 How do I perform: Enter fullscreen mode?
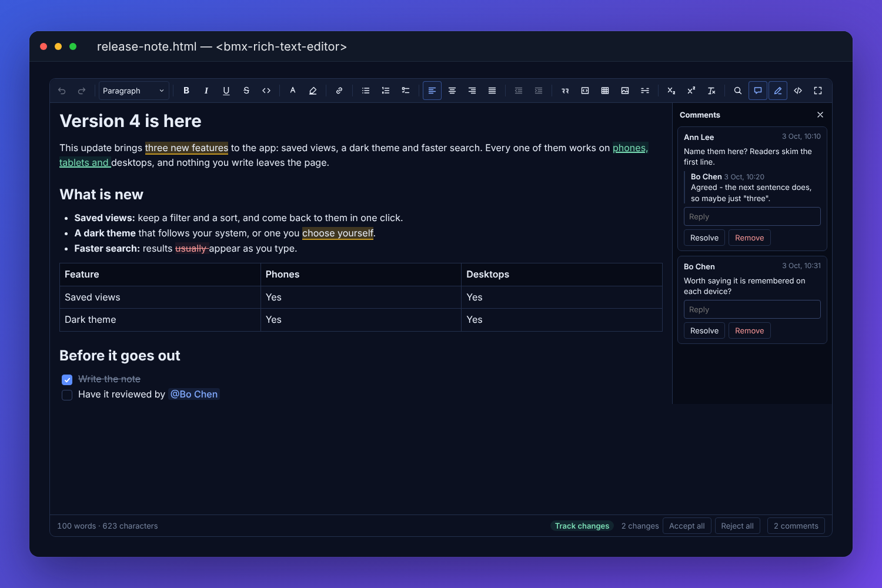818,91
